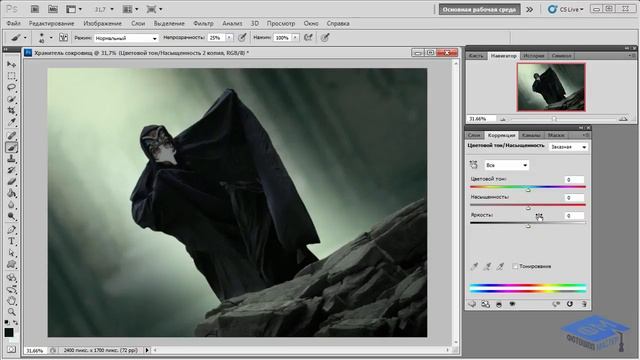Screen dimensions: 640x360
Task: Click the Насыщенность saturation slider
Action: coord(528,206)
